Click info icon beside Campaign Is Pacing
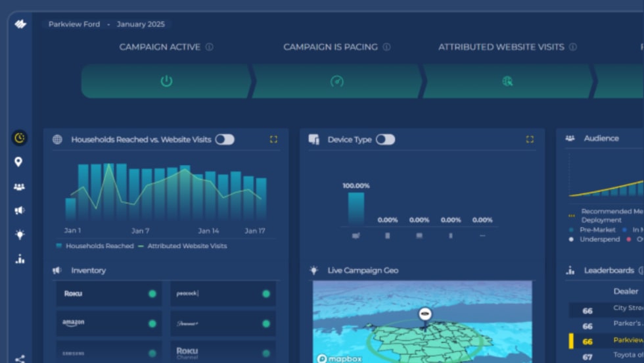The height and width of the screenshot is (363, 644). pyautogui.click(x=386, y=47)
